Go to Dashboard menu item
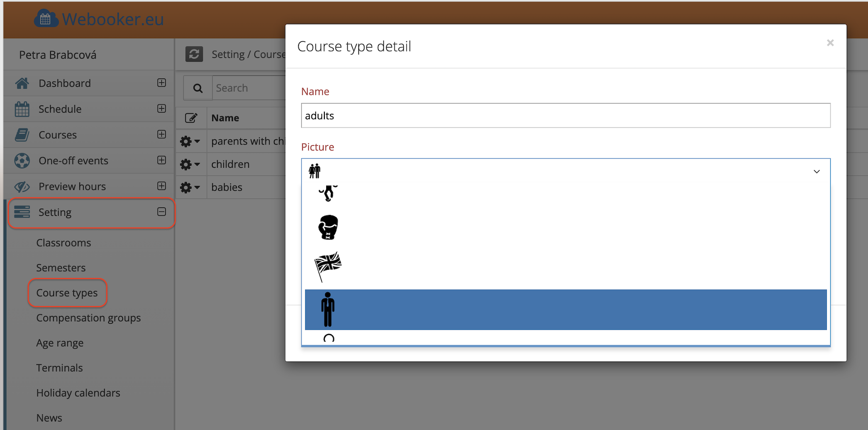This screenshot has width=868, height=430. [65, 83]
